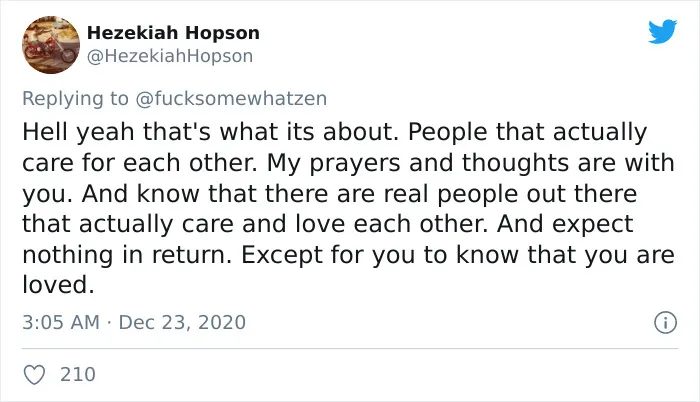
Task: Click the line beginning "care for each other"
Action: pos(348,163)
